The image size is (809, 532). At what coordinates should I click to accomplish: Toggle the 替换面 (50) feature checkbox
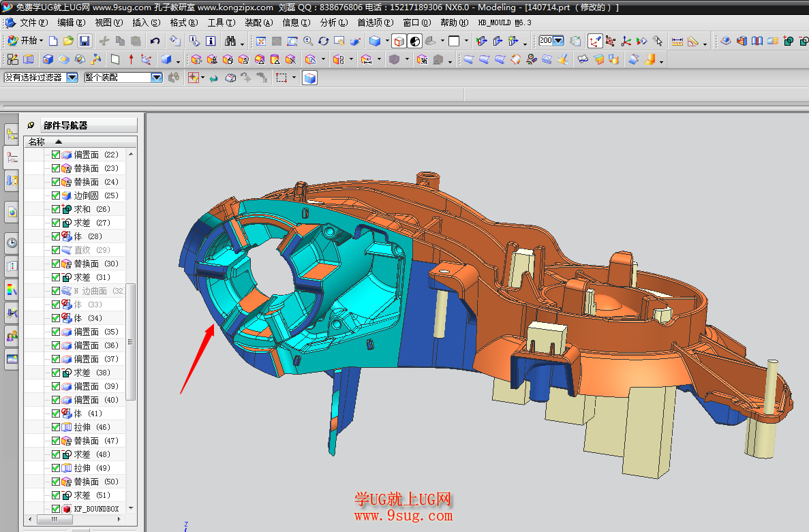[x=56, y=482]
